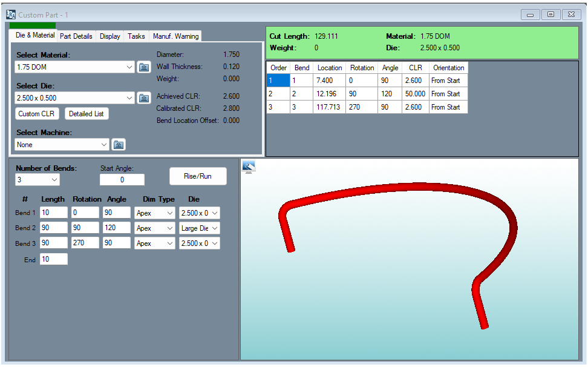The height and width of the screenshot is (367, 588).
Task: Click the CLR column header
Action: [415, 68]
